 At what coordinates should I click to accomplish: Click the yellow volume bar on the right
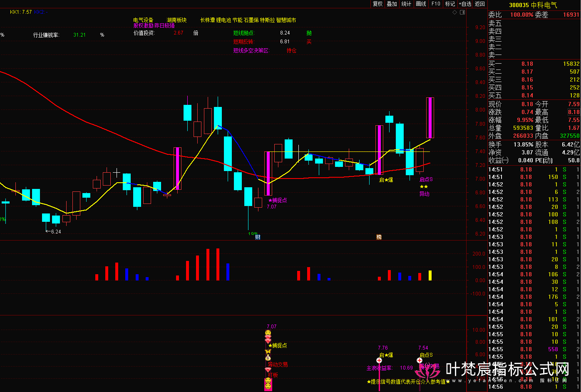[x=430, y=275]
